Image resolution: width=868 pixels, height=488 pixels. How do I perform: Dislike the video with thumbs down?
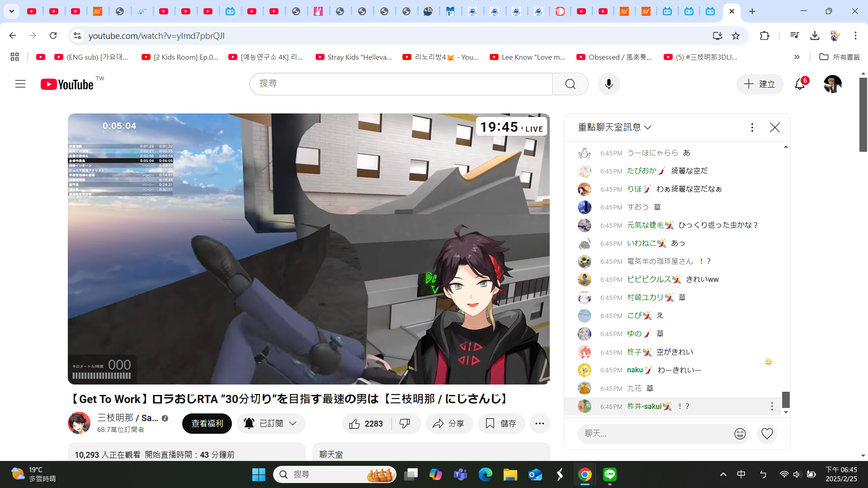(x=405, y=424)
